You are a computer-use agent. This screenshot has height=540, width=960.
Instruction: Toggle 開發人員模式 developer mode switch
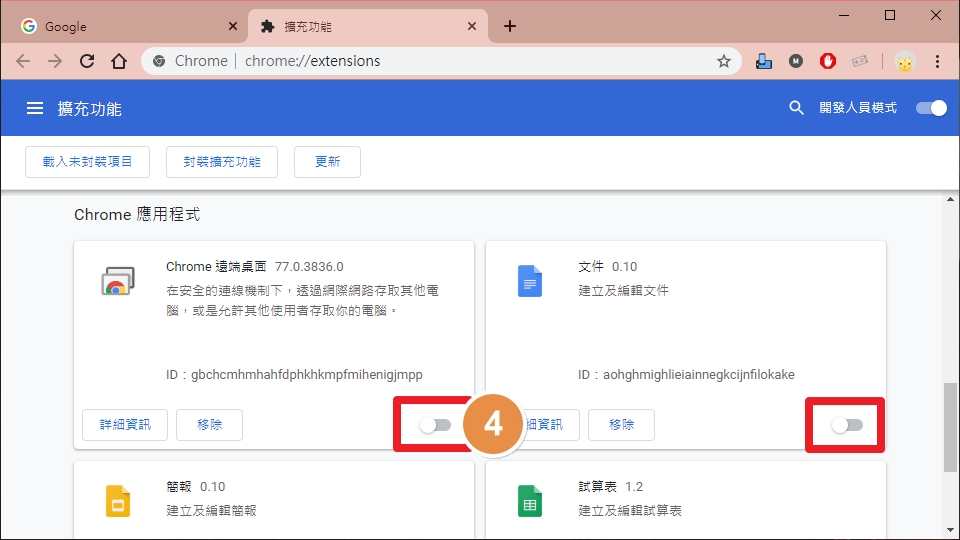point(931,108)
